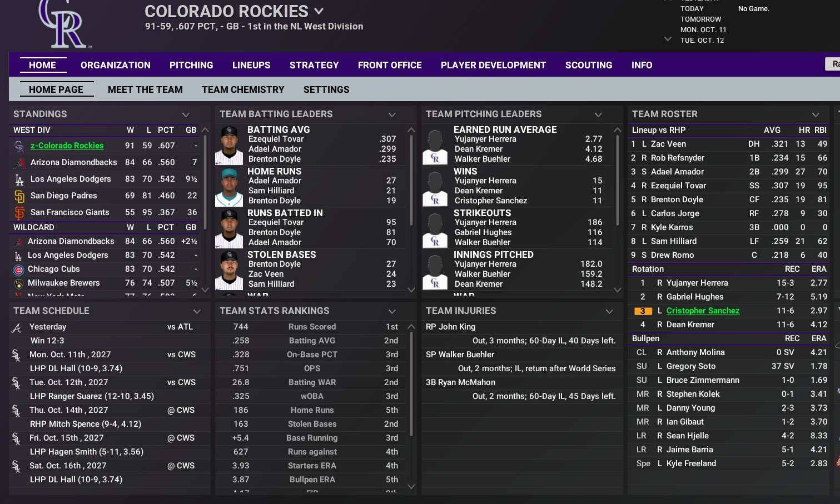Click the schedule dates down arrow
Viewport: 840px width, 504px height.
point(668,39)
